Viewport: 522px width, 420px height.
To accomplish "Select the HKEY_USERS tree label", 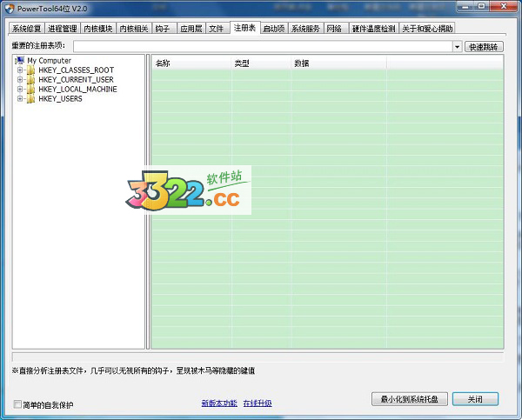I will [60, 99].
